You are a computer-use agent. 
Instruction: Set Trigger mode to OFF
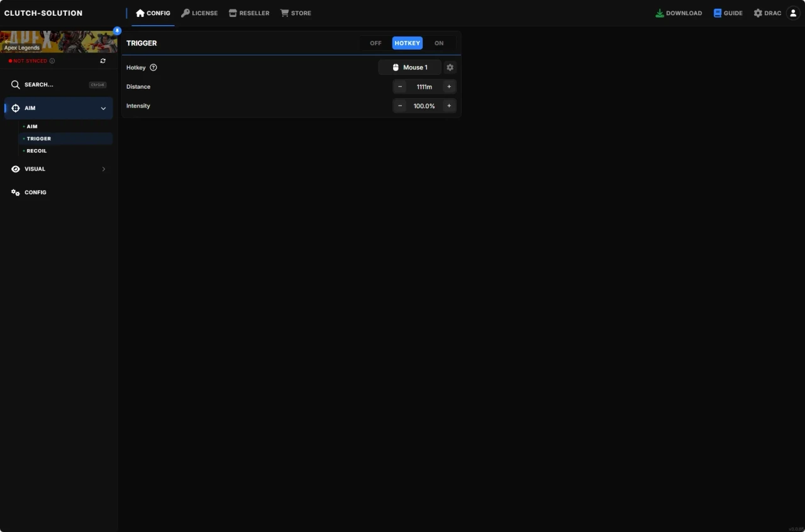pyautogui.click(x=375, y=43)
